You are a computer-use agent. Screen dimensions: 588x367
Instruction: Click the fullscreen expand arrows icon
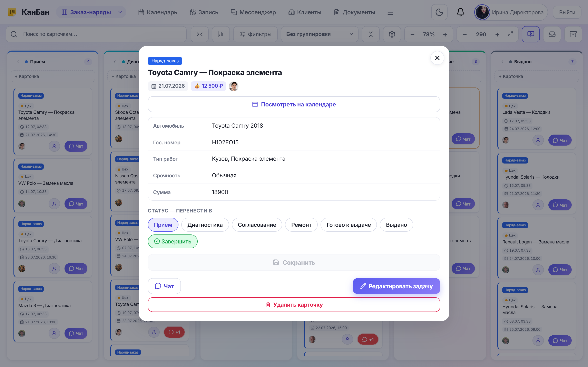click(510, 34)
